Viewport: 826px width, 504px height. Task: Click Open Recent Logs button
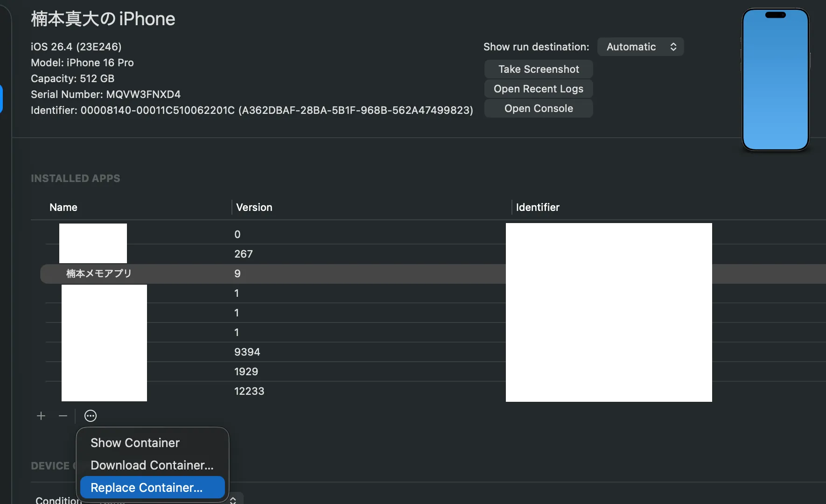[539, 89]
